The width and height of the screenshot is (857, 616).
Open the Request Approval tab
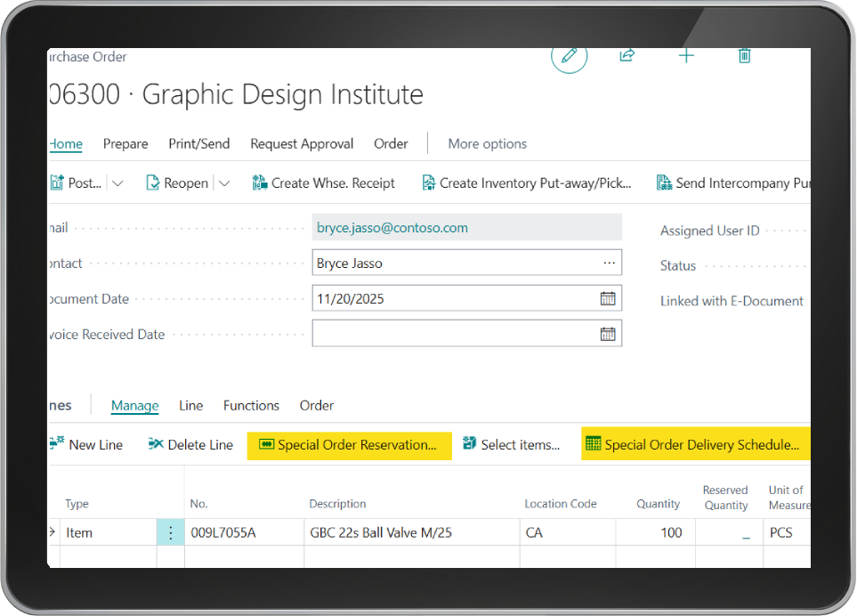click(x=302, y=143)
